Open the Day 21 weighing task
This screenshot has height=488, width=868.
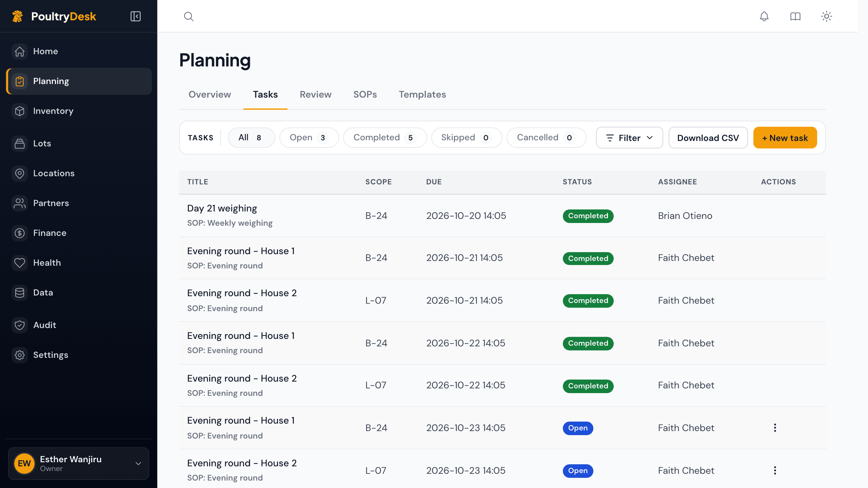(x=222, y=208)
